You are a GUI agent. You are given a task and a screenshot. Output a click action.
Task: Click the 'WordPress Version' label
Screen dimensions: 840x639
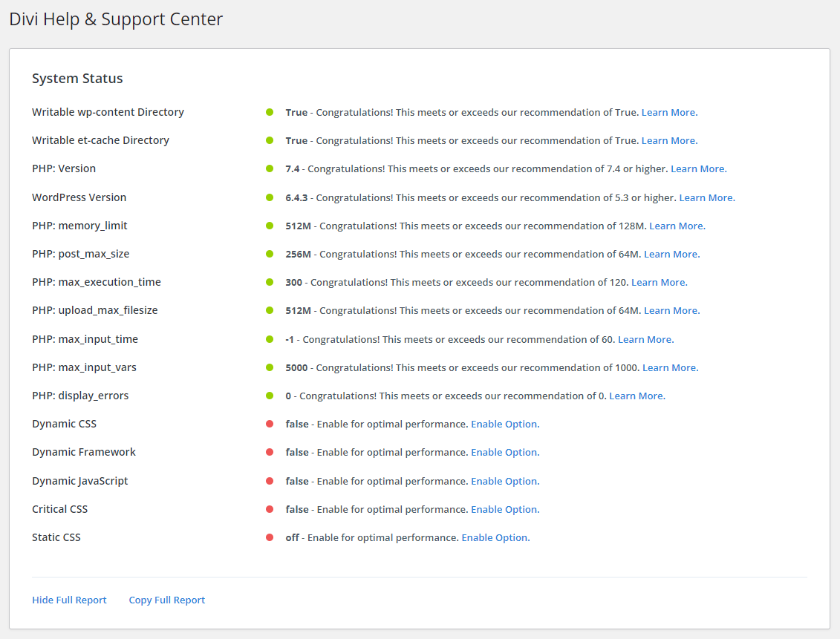(79, 197)
